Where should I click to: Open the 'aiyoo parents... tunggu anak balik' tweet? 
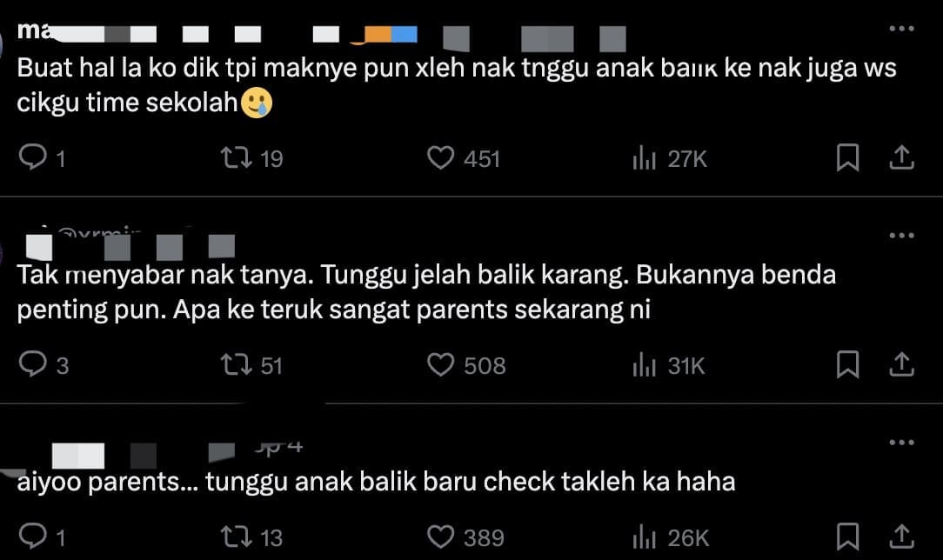coord(376,481)
